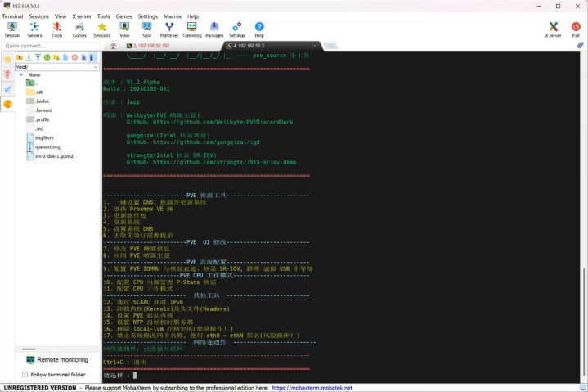Click the SFTP upload files icon

[x=38, y=57]
